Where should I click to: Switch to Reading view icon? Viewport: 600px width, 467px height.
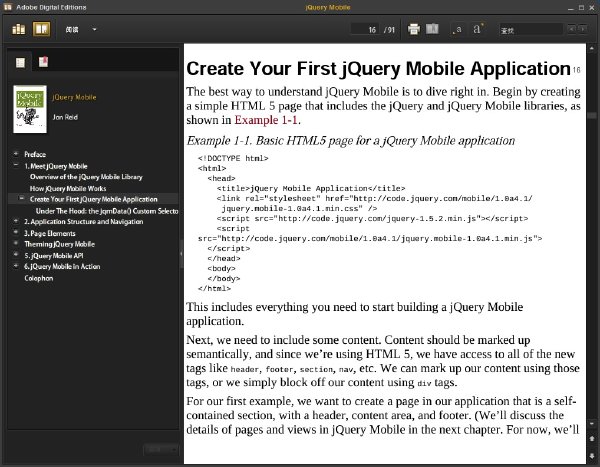41,29
